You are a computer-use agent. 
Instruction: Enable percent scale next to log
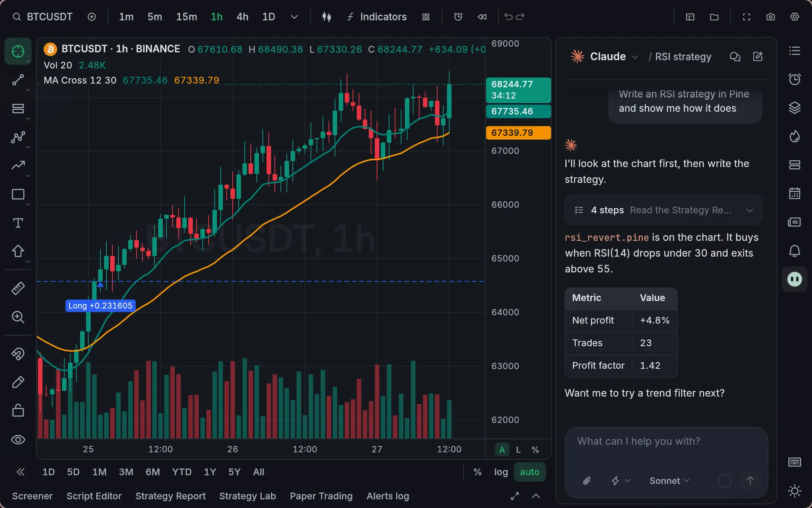click(x=477, y=472)
